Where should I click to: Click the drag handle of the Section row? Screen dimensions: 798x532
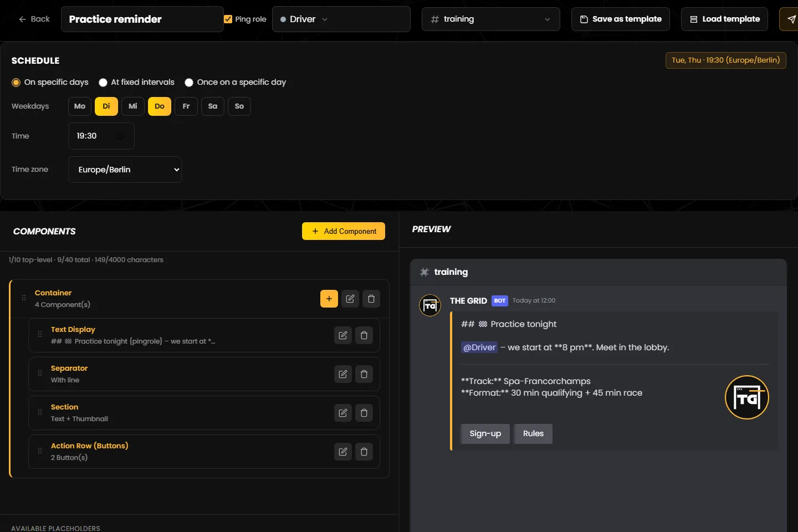pyautogui.click(x=40, y=412)
